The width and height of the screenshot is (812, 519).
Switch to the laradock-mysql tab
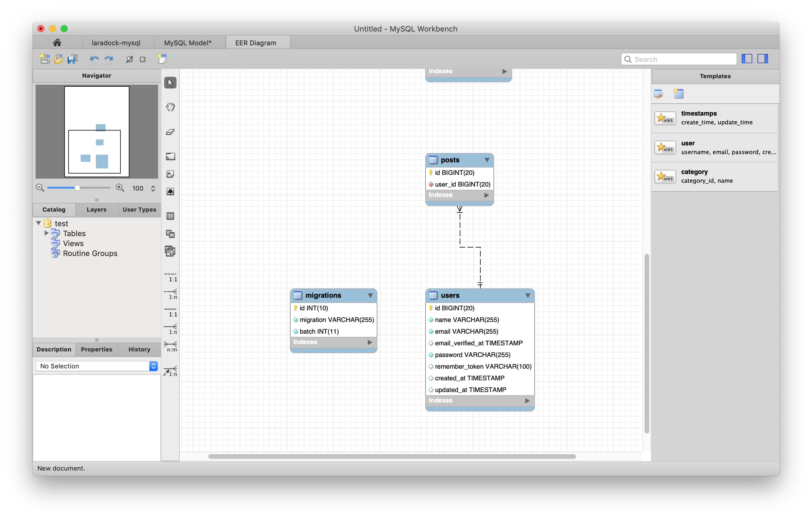pyautogui.click(x=116, y=43)
